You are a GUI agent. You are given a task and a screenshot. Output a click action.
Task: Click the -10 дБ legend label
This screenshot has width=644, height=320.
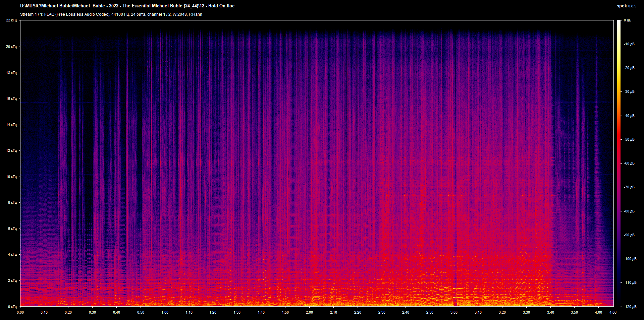click(629, 44)
